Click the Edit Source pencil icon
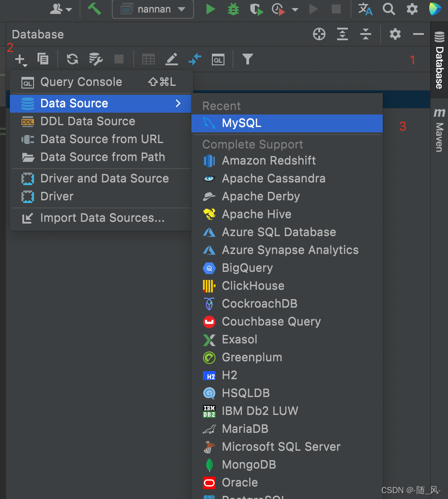The height and width of the screenshot is (499, 448). click(172, 59)
